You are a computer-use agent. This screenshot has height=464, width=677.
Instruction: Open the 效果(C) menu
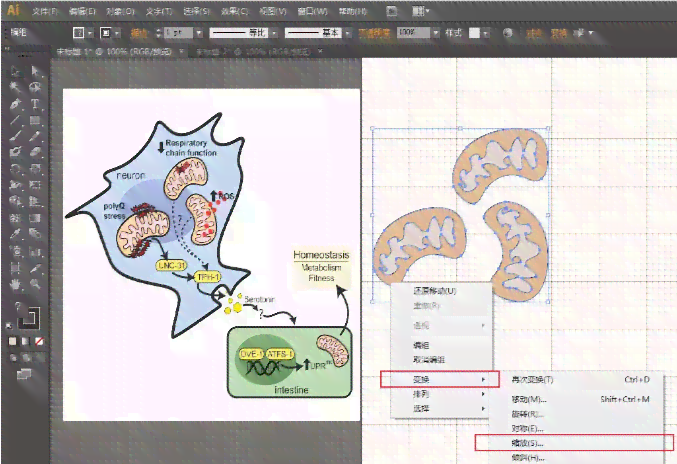tap(234, 12)
